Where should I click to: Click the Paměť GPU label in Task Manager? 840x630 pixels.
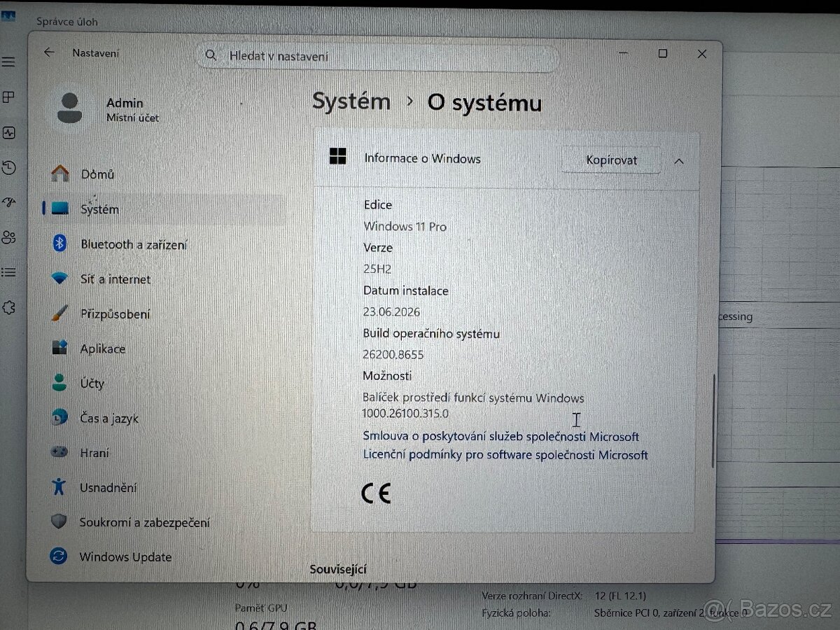(261, 608)
